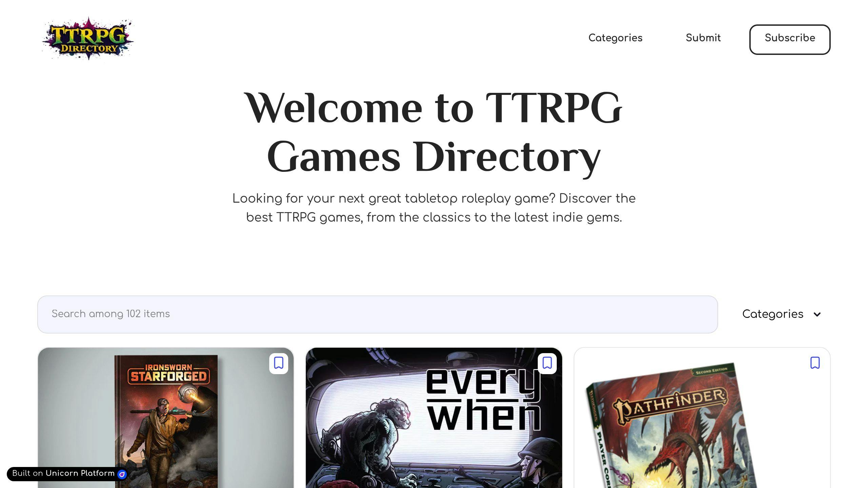The width and height of the screenshot is (868, 488).
Task: Click the Unicorn Platform round logo icon
Action: 122,474
